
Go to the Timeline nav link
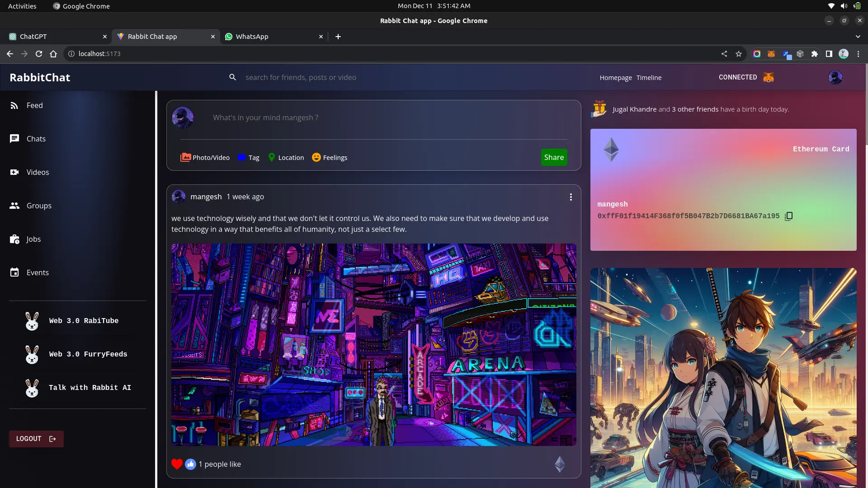(649, 78)
